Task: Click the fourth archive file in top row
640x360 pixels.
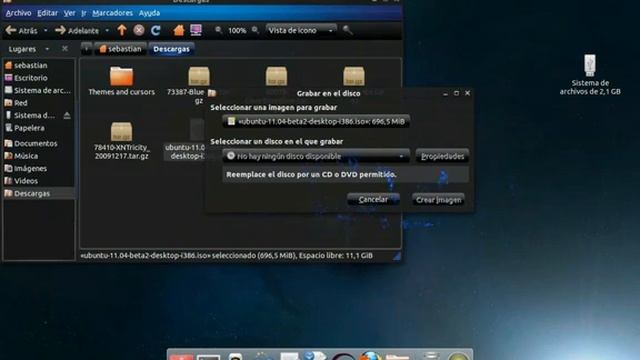Action: 354,76
